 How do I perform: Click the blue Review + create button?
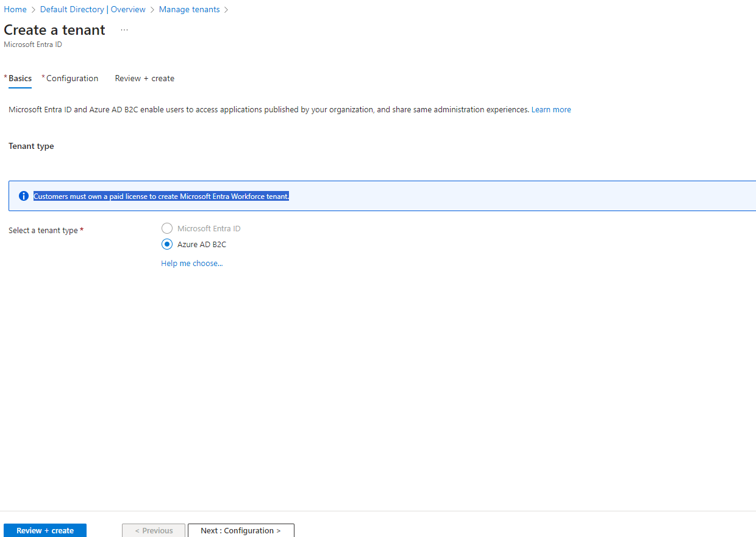coord(45,530)
